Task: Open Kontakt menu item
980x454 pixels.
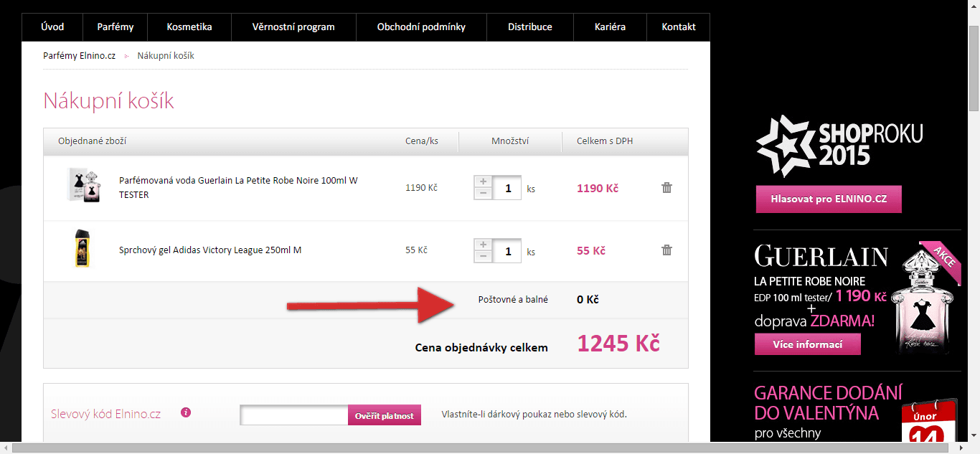Action: click(x=679, y=27)
